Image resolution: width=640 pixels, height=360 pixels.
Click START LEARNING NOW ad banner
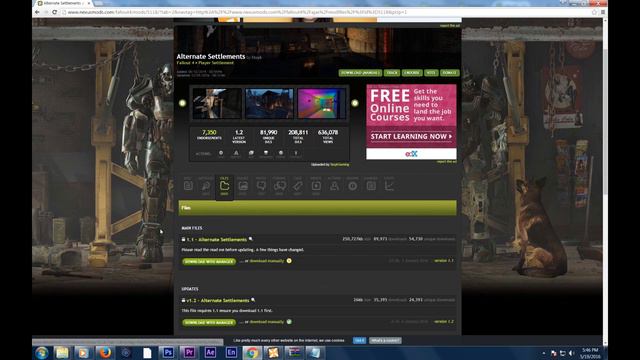tap(411, 136)
